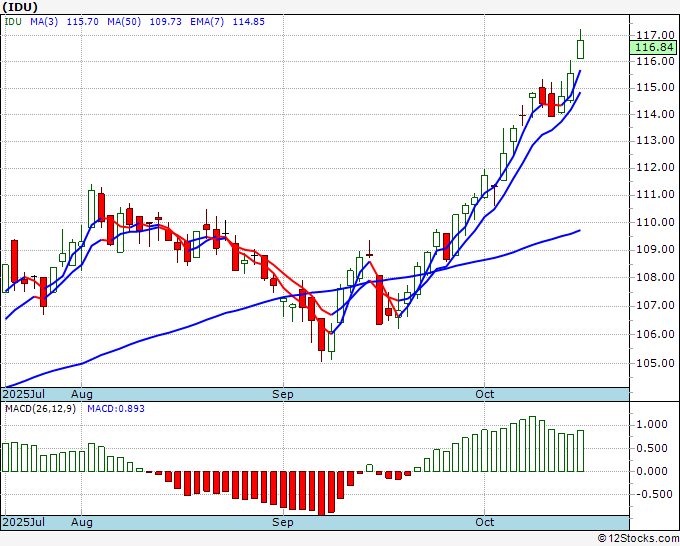
Task: Click the MA(50) legend label
Action: coord(124,22)
